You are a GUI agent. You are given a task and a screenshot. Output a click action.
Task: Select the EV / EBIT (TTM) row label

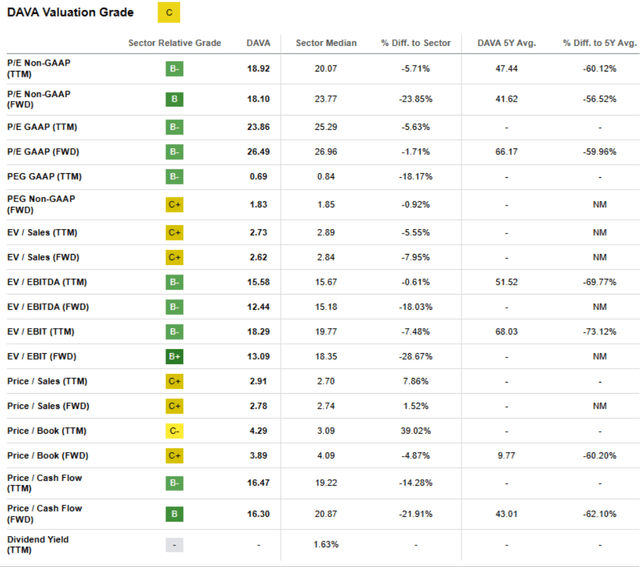41,332
